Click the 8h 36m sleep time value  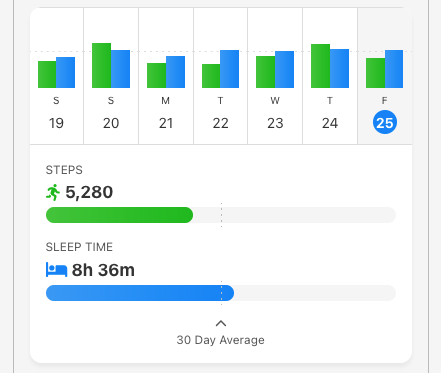point(103,270)
